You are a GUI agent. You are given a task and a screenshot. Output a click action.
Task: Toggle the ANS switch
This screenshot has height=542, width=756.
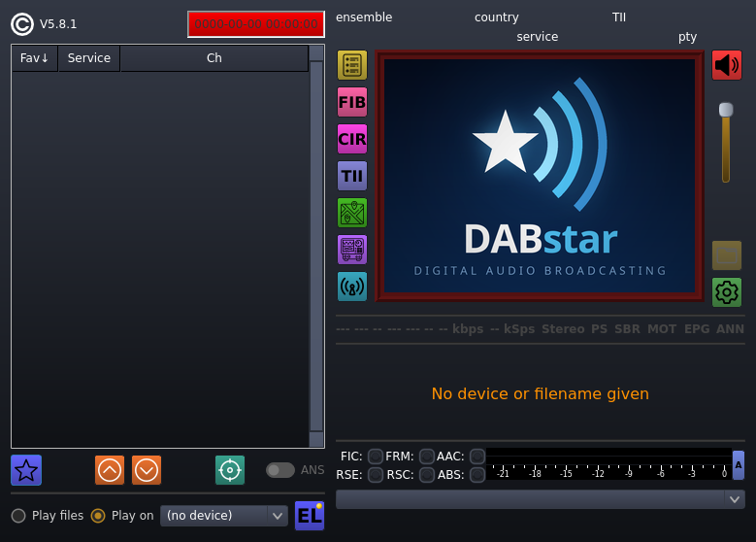(x=280, y=470)
